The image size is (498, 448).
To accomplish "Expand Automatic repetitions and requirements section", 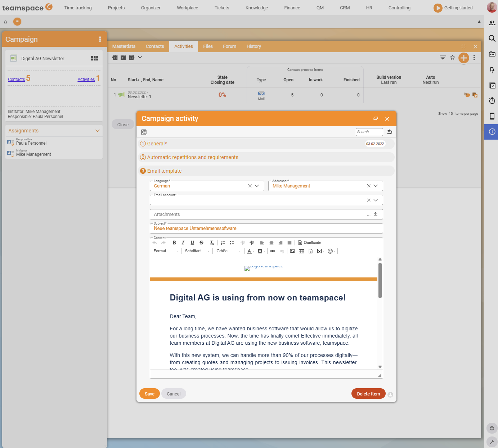I will (x=266, y=157).
